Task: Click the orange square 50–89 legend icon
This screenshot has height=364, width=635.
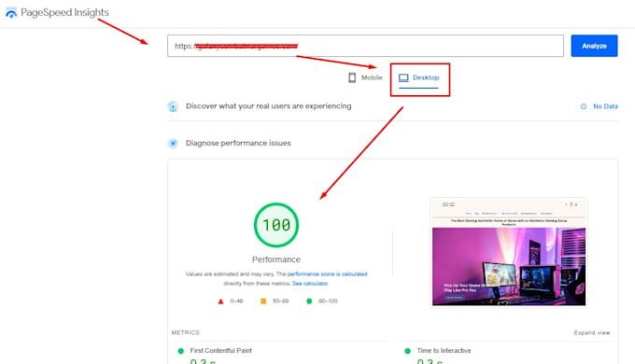Action: coord(263,301)
